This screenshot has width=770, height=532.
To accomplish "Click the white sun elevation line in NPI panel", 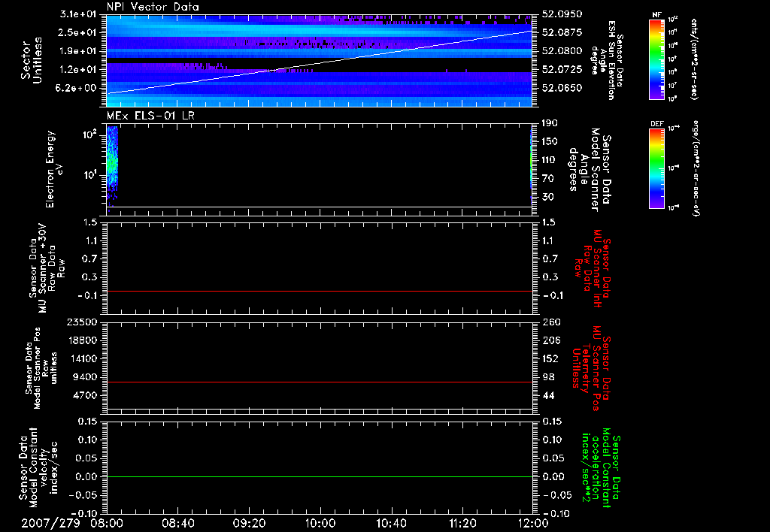I will coord(319,62).
